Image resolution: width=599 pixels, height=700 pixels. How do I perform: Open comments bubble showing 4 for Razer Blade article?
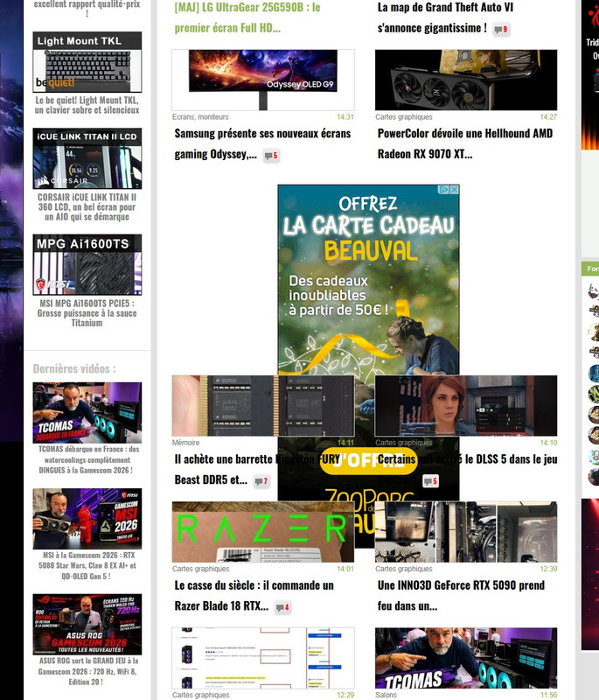click(x=282, y=607)
